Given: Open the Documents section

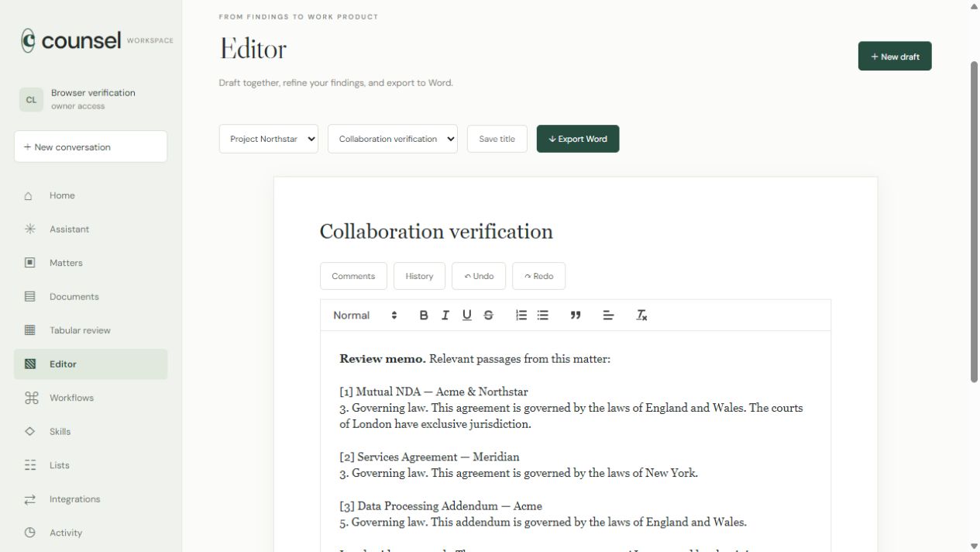Looking at the screenshot, I should (91, 296).
